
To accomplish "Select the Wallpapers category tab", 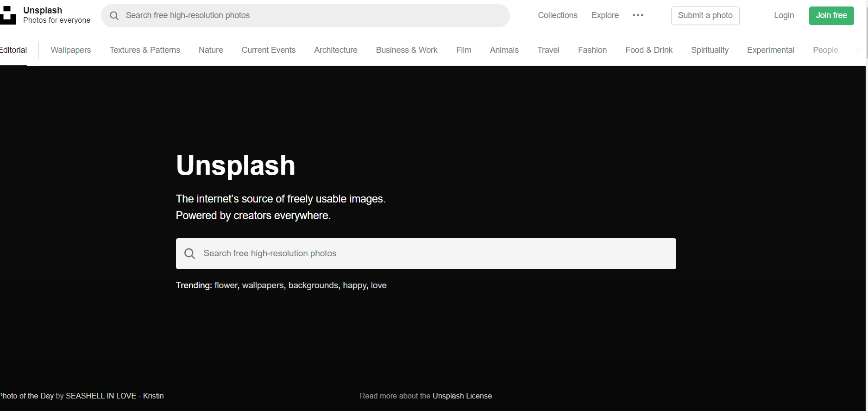I will point(70,50).
